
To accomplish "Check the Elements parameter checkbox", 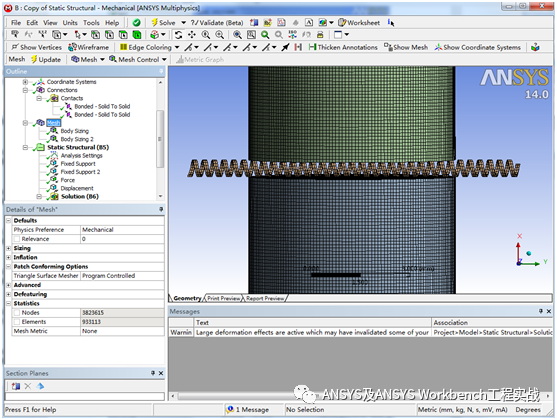I will 17,322.
